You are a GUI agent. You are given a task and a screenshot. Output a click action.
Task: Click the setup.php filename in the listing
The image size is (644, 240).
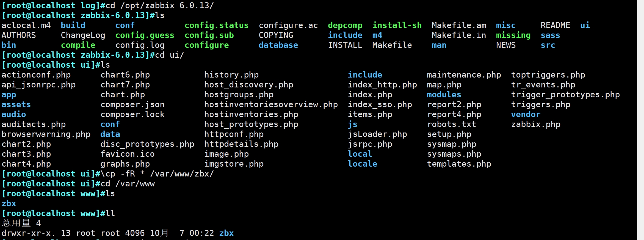[449, 134]
